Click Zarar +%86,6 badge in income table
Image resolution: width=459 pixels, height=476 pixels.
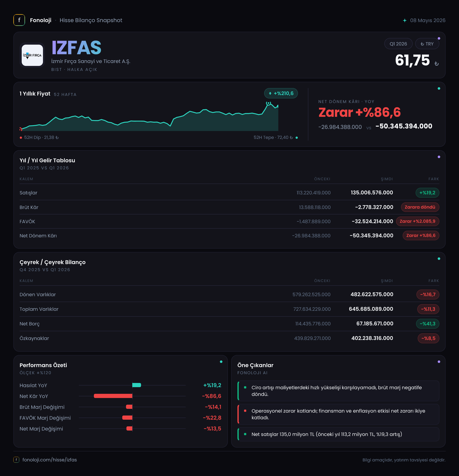coord(421,235)
